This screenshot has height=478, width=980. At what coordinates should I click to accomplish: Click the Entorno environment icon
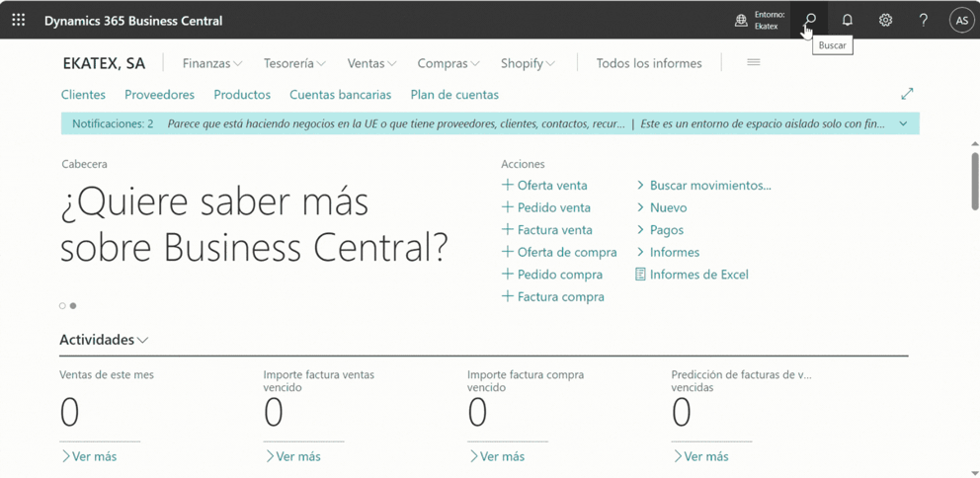(741, 20)
